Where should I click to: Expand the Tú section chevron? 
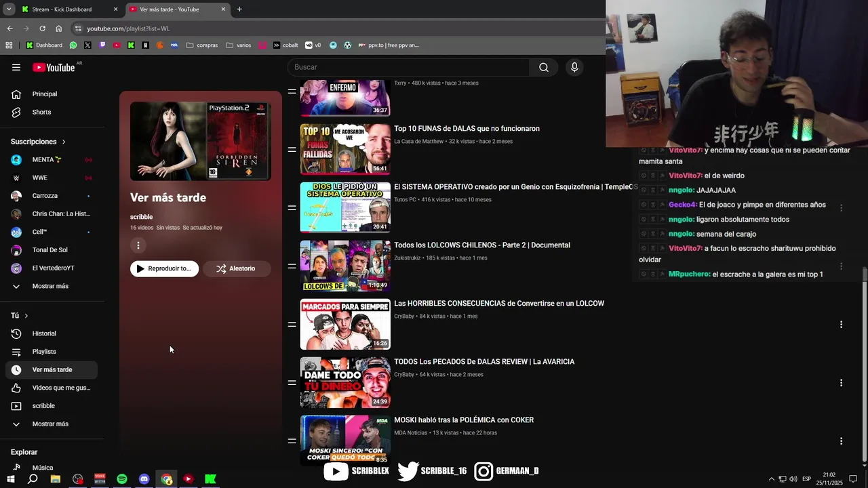pos(26,316)
